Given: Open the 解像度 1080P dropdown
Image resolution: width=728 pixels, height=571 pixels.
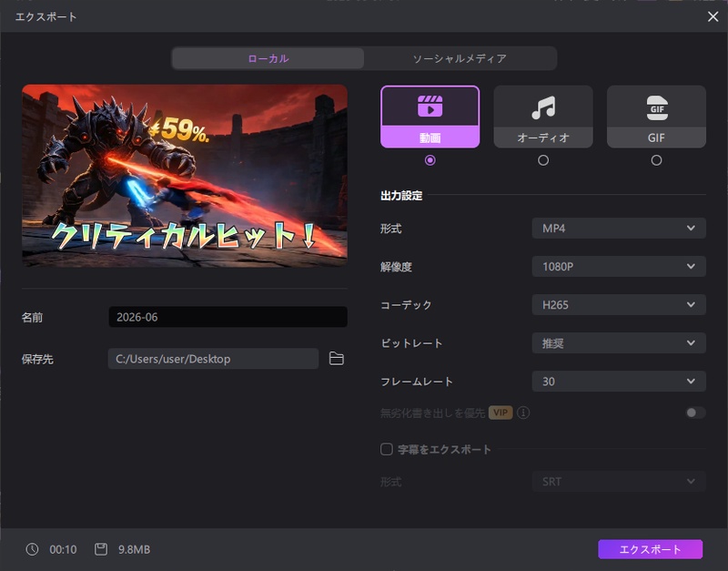Looking at the screenshot, I should 619,267.
